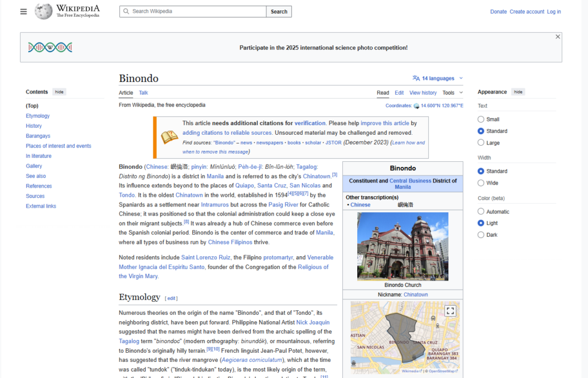Click the language translation icon
This screenshot has width=588, height=378.
pyautogui.click(x=416, y=78)
